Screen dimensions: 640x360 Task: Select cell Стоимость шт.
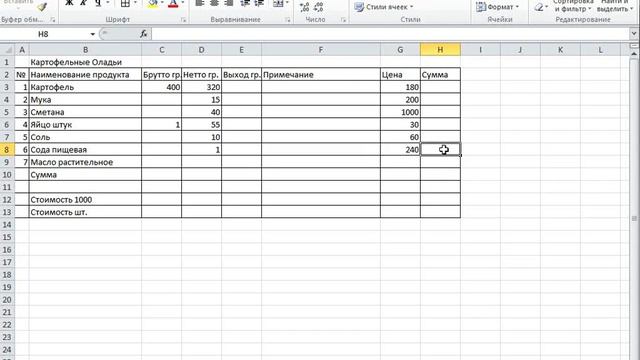tap(85, 212)
